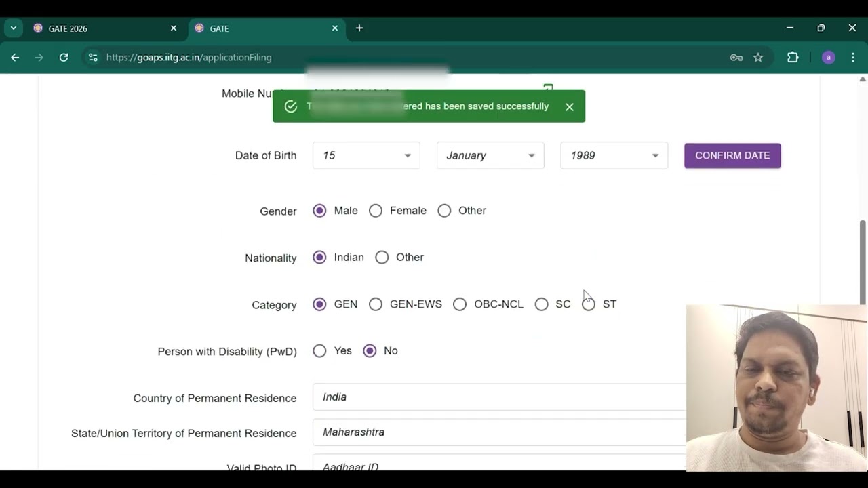
Task: Click the page vertical scrollbar thumb
Action: pyautogui.click(x=863, y=262)
